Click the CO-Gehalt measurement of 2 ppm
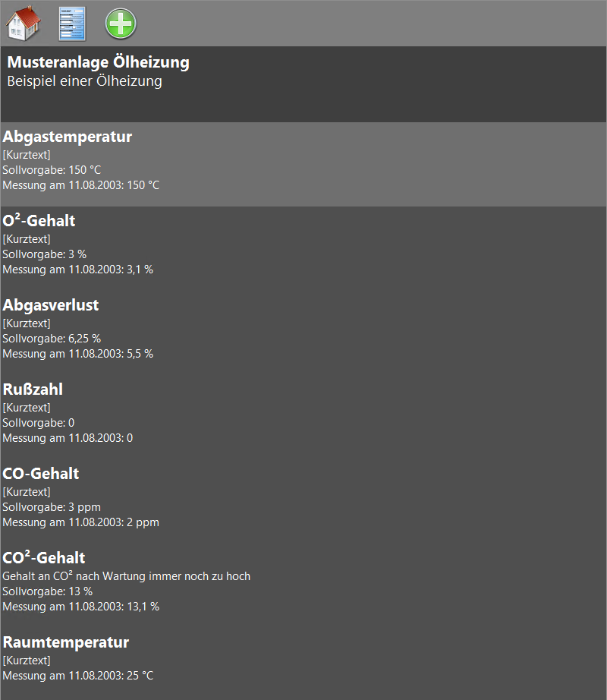Viewport: 607px width, 700px height. 81,522
